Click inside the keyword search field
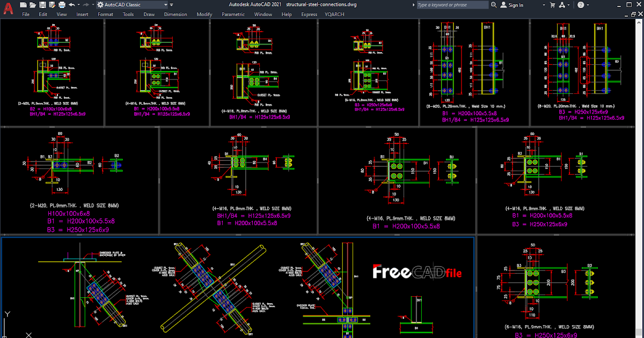The width and height of the screenshot is (644, 338). pyautogui.click(x=453, y=5)
